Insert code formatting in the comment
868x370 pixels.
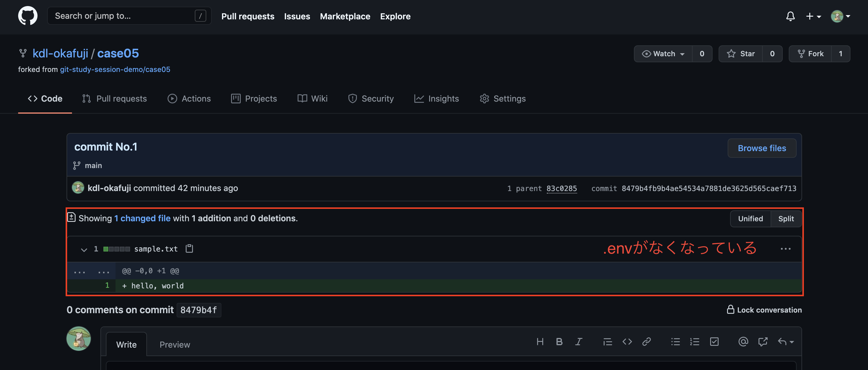coord(627,341)
